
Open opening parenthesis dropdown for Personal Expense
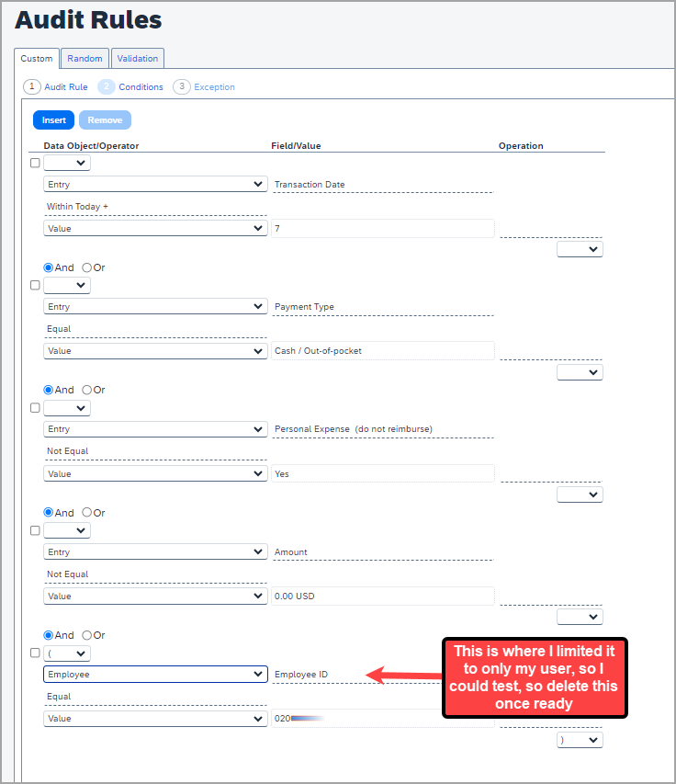[67, 408]
